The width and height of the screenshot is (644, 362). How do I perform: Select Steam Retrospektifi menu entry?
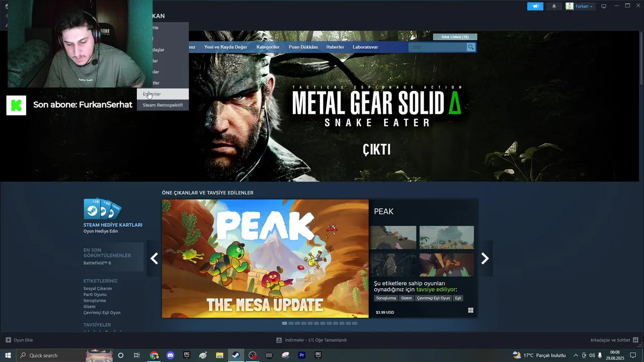point(163,105)
